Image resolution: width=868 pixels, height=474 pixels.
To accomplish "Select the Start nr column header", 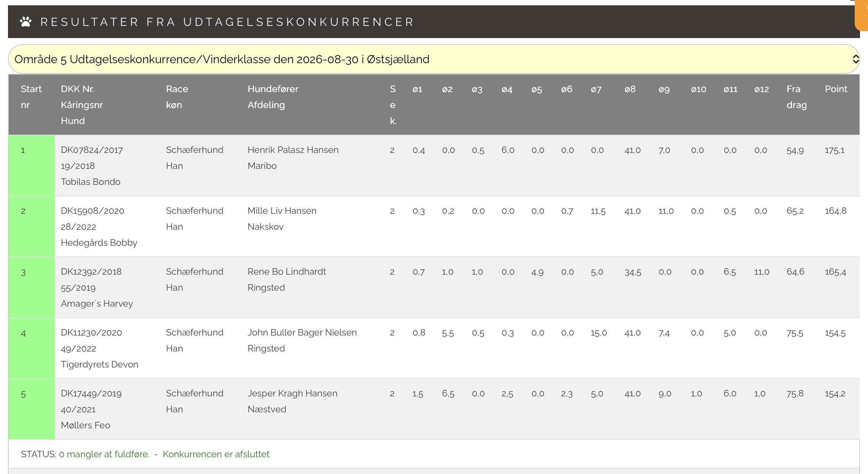I will [31, 97].
